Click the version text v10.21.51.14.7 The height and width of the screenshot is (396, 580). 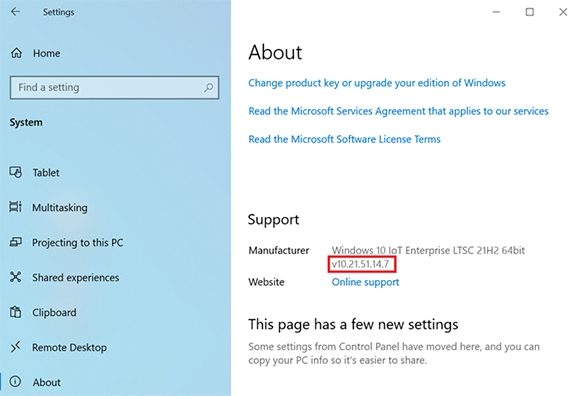[x=361, y=264]
